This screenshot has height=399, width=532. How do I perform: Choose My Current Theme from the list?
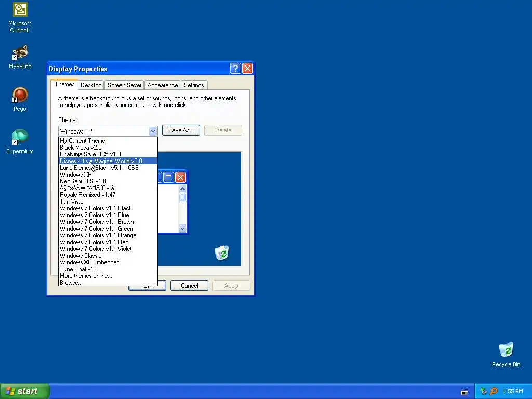(x=108, y=140)
